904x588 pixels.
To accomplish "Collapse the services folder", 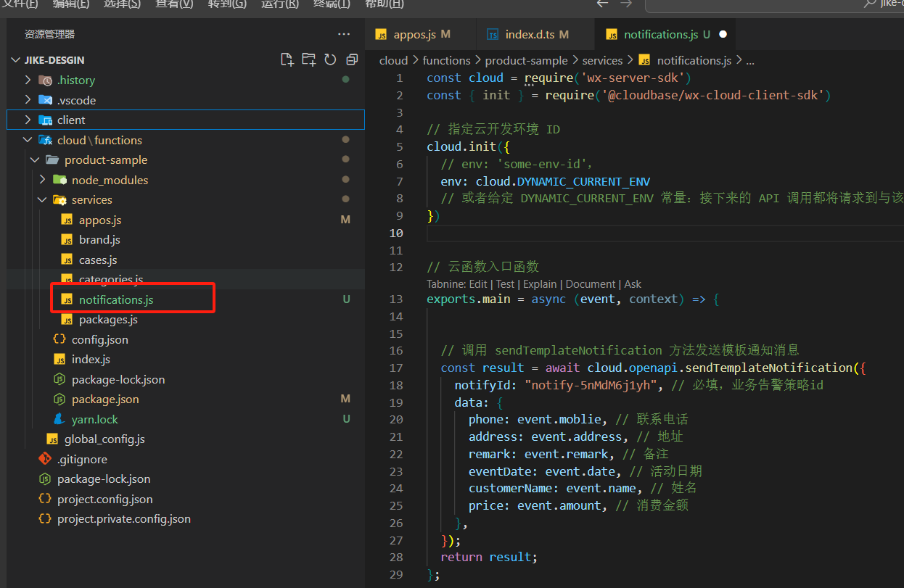I will click(91, 199).
